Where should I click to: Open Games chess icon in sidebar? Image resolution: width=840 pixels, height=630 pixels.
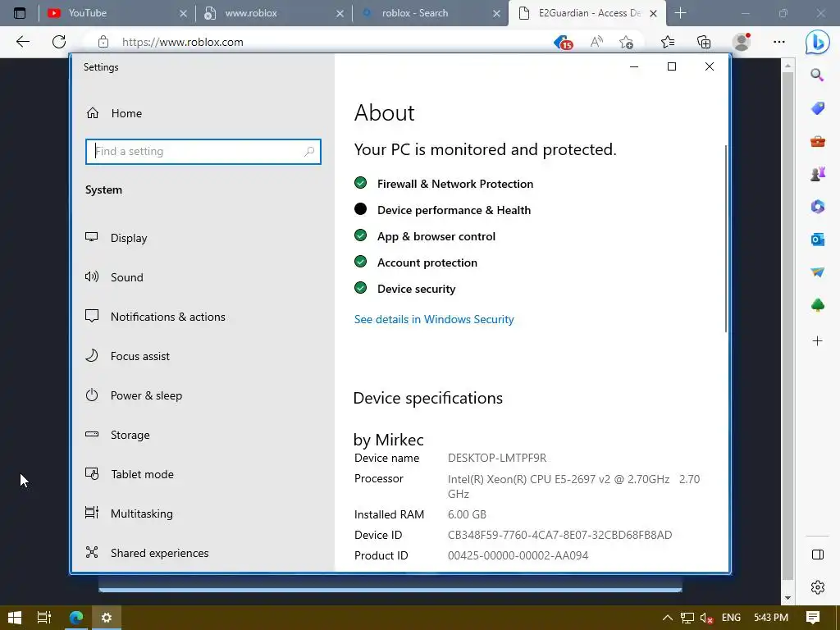coord(818,174)
